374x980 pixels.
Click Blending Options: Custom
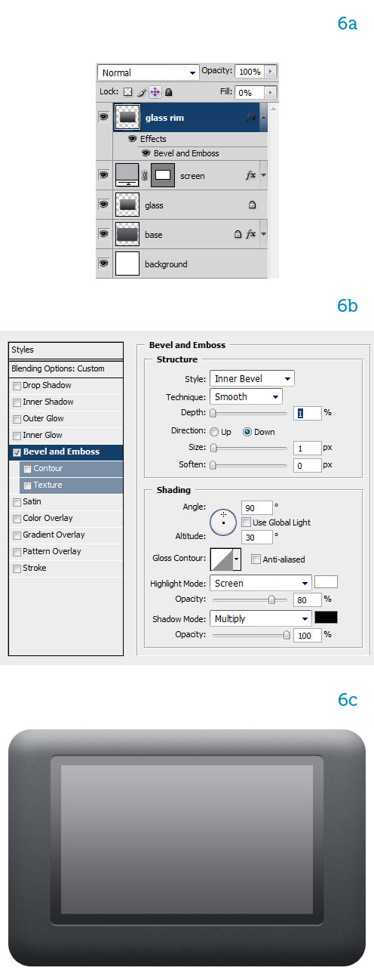66,368
